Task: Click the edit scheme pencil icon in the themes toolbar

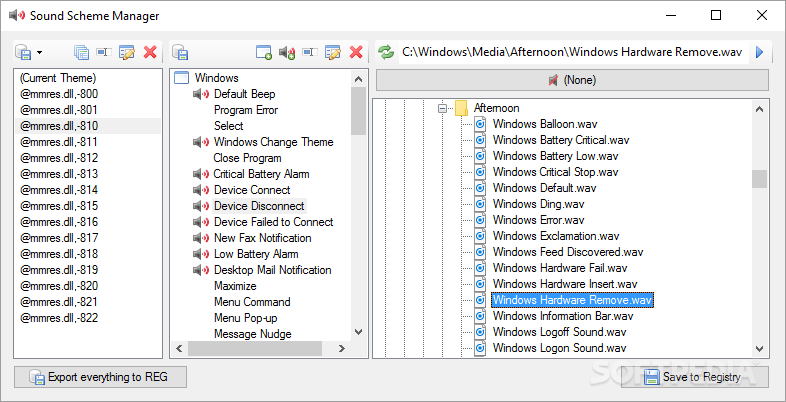Action: (127, 52)
